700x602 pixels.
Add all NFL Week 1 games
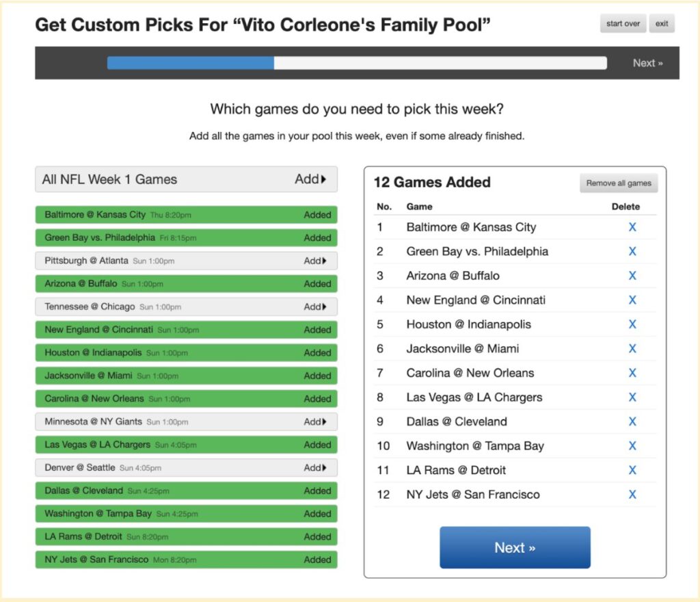click(x=310, y=179)
